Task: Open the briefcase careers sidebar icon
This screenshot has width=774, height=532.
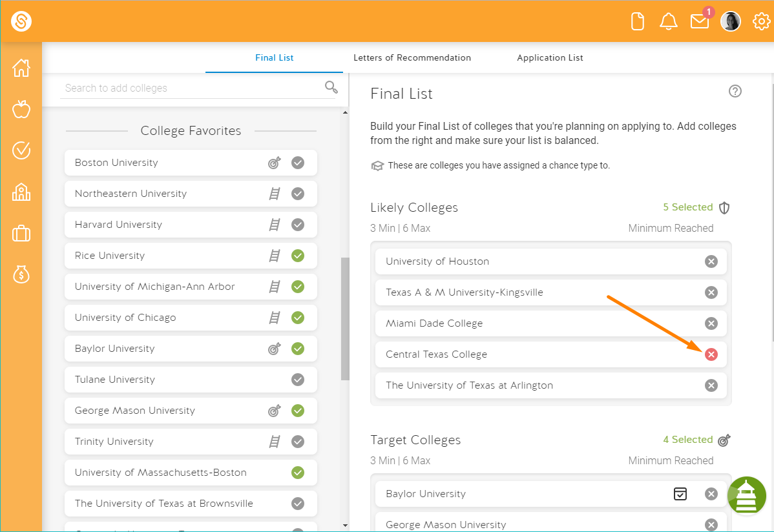Action: coord(21,233)
